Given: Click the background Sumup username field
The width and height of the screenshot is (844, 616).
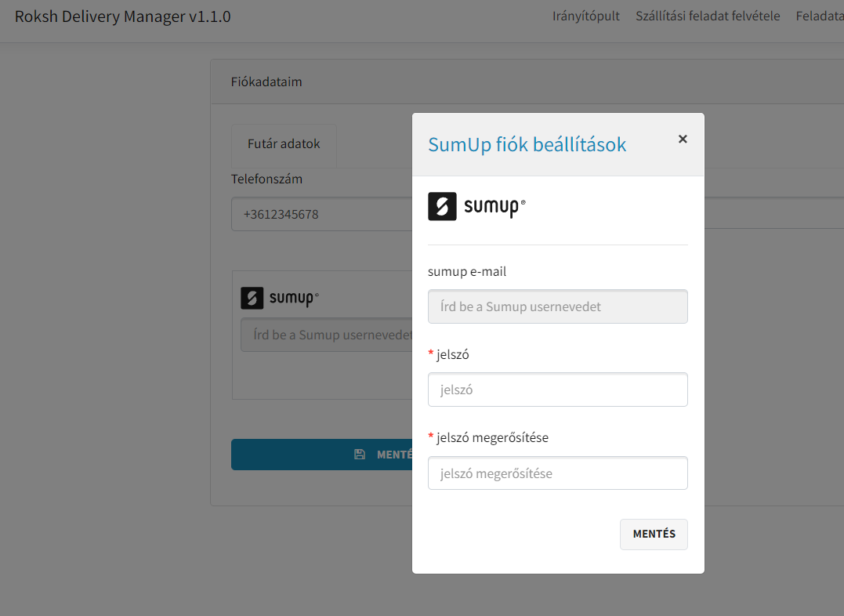Looking at the screenshot, I should tap(327, 335).
